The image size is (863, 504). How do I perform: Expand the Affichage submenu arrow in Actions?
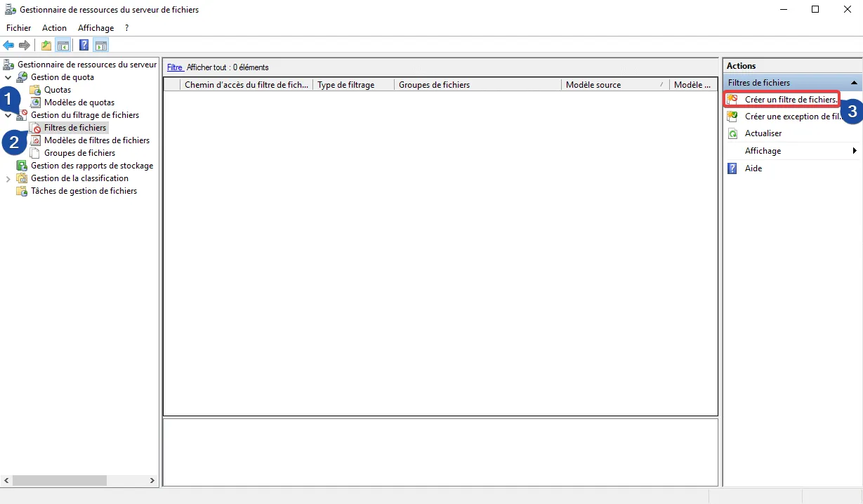pos(855,151)
